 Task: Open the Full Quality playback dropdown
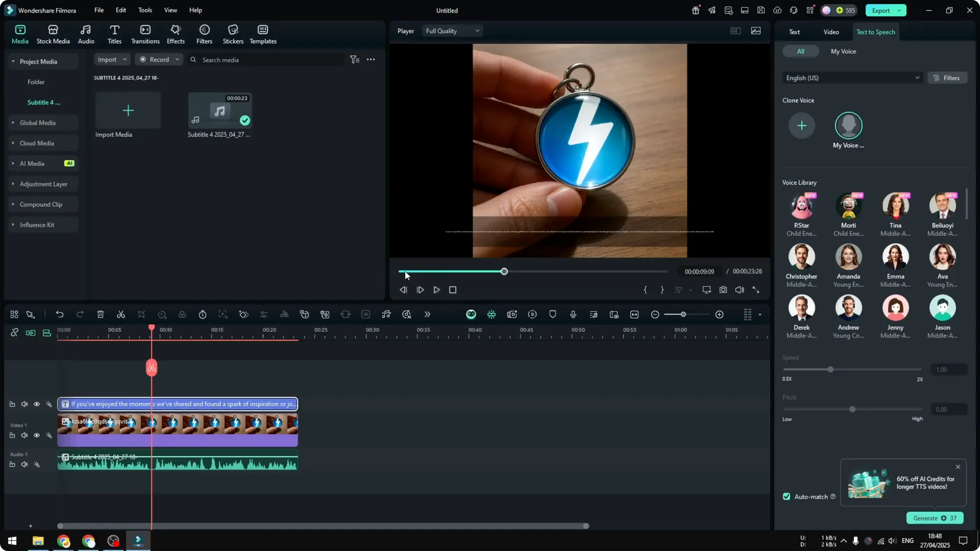click(x=452, y=31)
